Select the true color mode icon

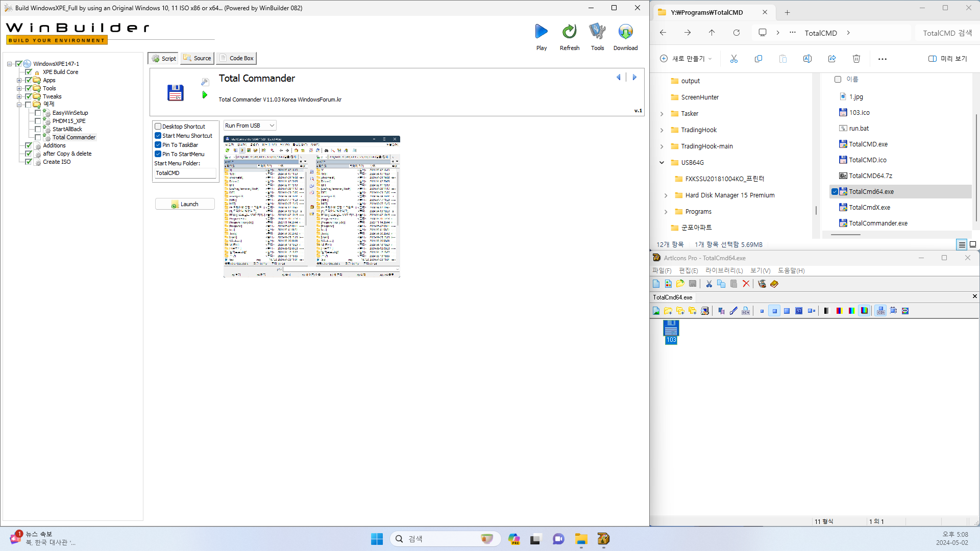(x=864, y=311)
